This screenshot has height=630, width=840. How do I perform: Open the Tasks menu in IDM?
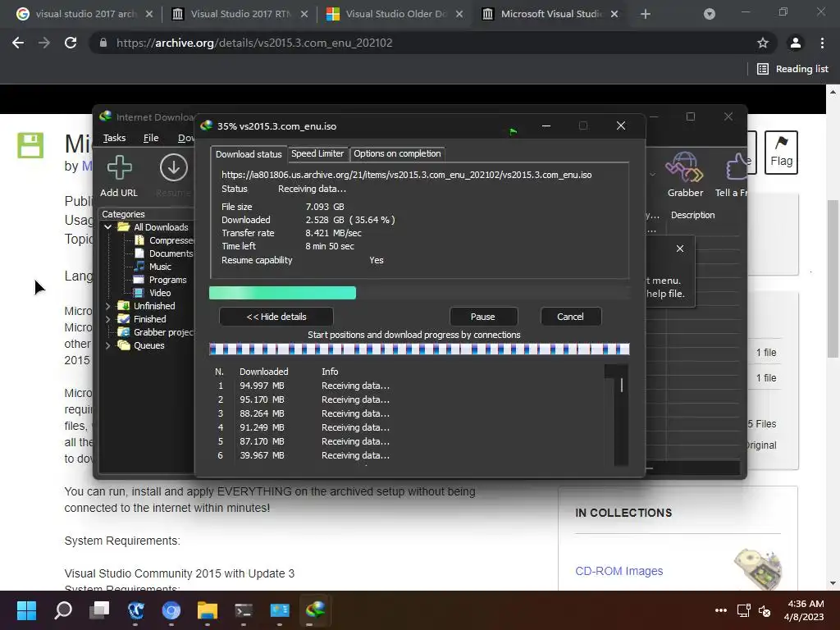pyautogui.click(x=114, y=138)
